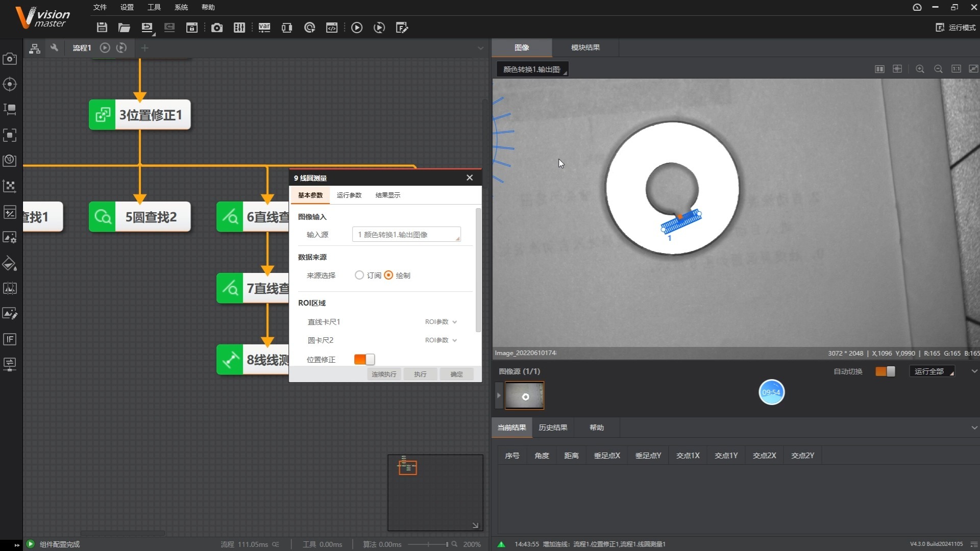Image resolution: width=980 pixels, height=551 pixels.
Task: Open the 工具 menu
Action: [x=154, y=7]
